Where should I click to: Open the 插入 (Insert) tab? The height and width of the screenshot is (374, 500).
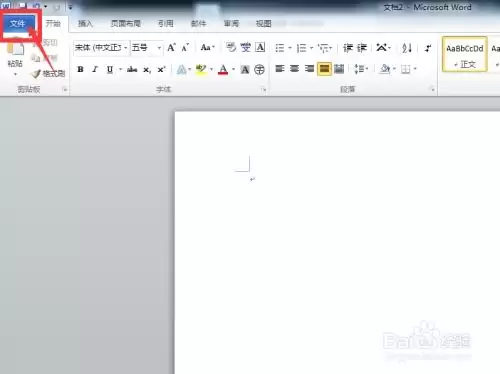click(x=85, y=24)
